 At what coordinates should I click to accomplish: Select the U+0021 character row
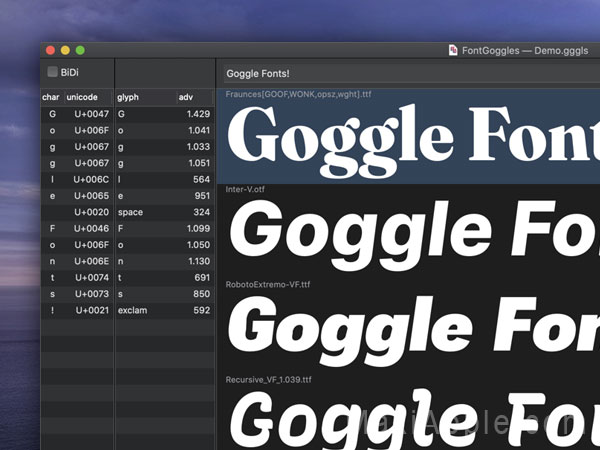pyautogui.click(x=77, y=310)
